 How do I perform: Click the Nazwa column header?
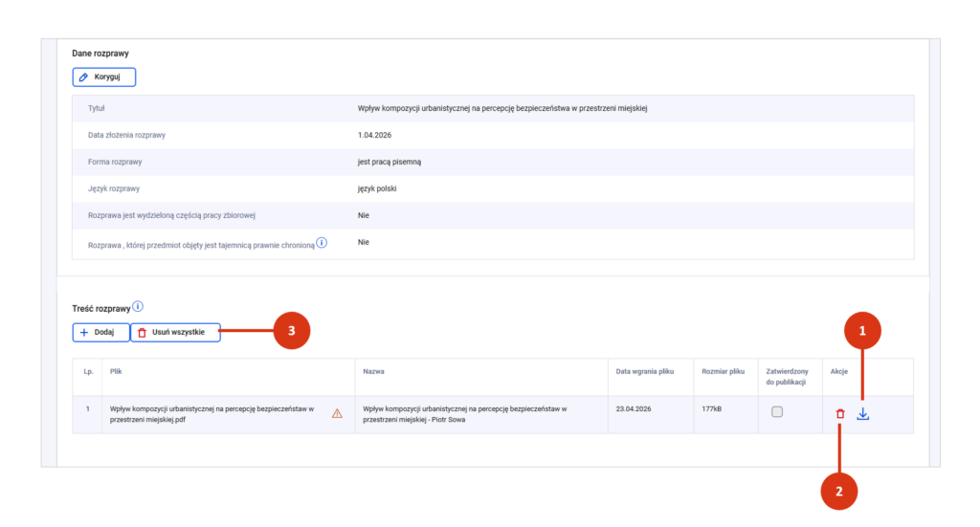374,370
